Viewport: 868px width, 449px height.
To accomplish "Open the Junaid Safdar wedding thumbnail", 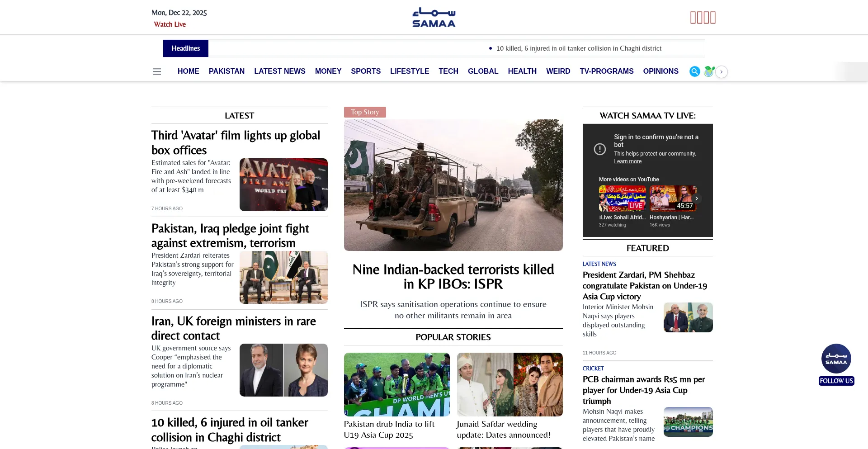I will (x=509, y=384).
